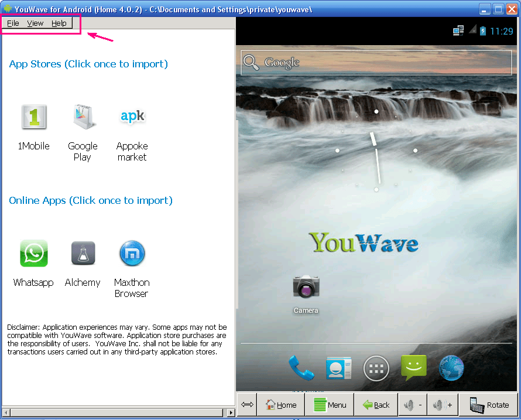Toggle the side panel with double-arrow button
521x420 pixels.
pos(247,405)
